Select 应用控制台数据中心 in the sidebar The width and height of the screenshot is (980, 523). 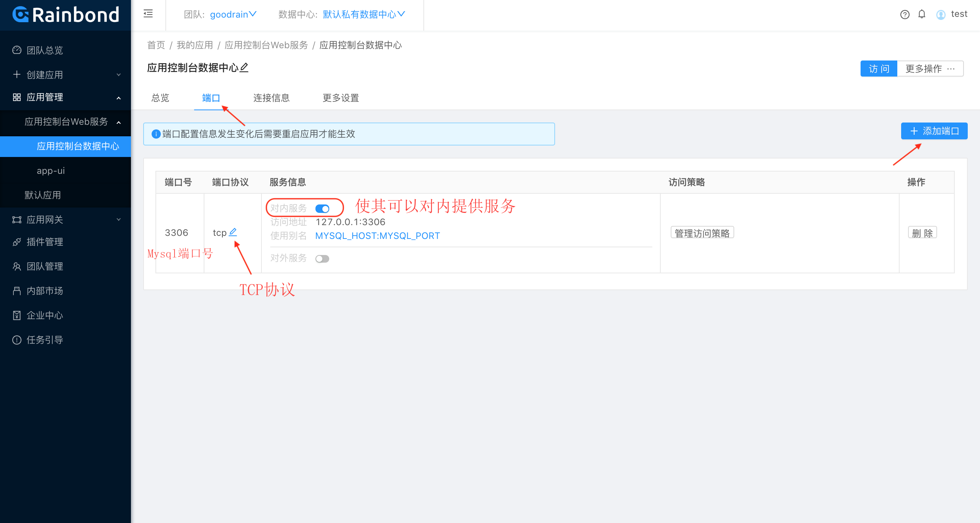click(x=65, y=146)
